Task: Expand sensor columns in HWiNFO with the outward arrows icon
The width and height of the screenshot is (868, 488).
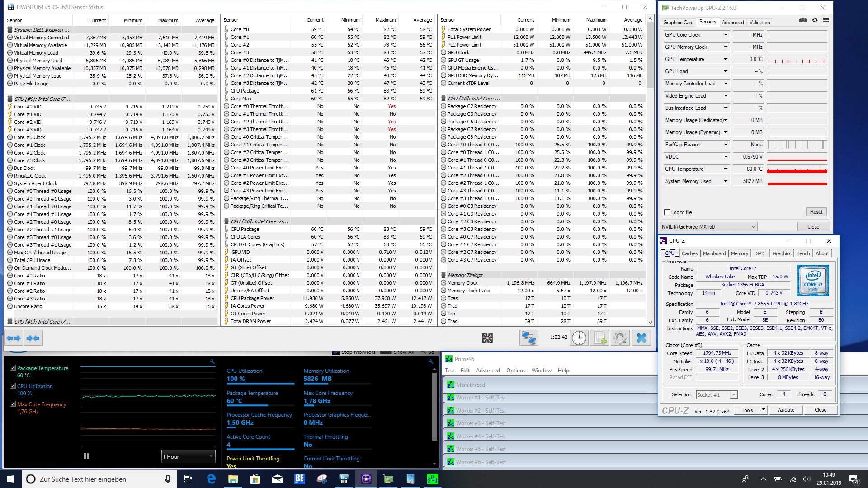Action: point(14,338)
